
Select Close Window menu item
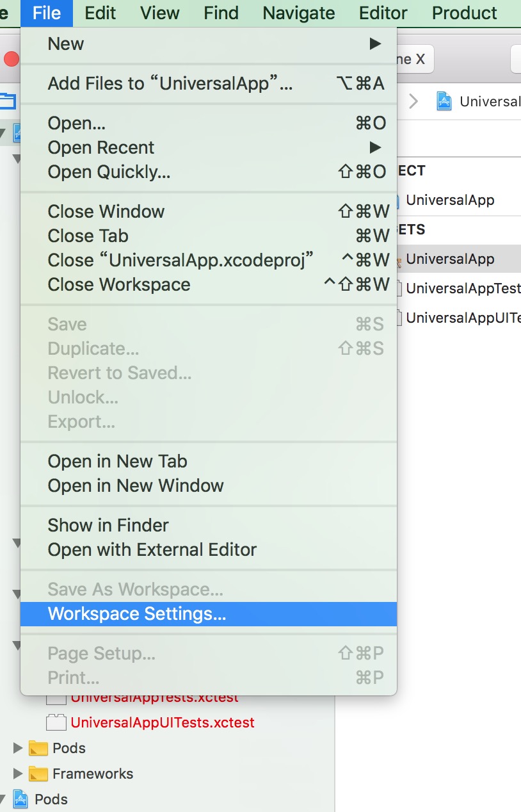(209, 211)
